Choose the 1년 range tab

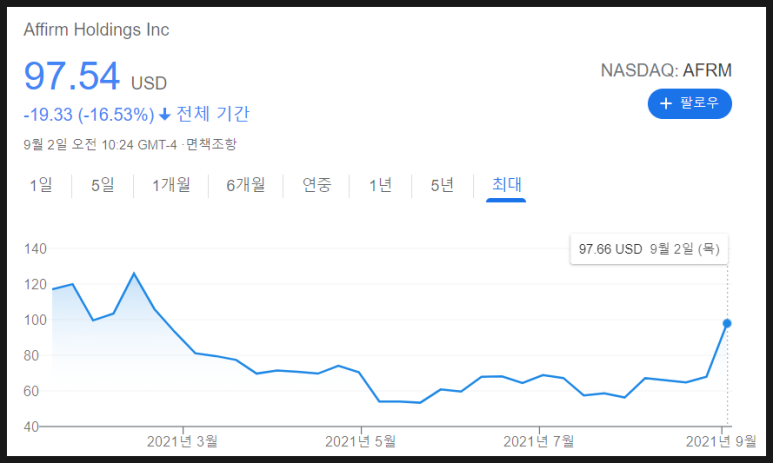point(381,185)
